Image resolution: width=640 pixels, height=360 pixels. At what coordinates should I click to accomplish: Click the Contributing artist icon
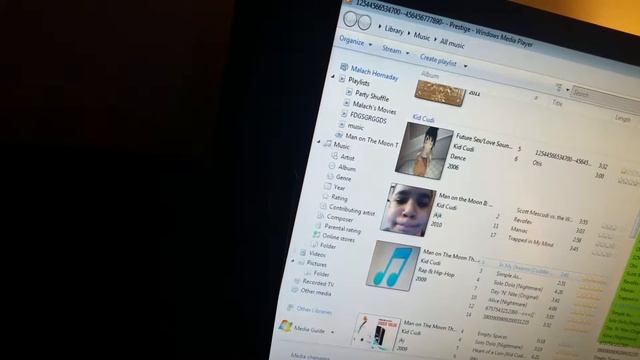(323, 206)
